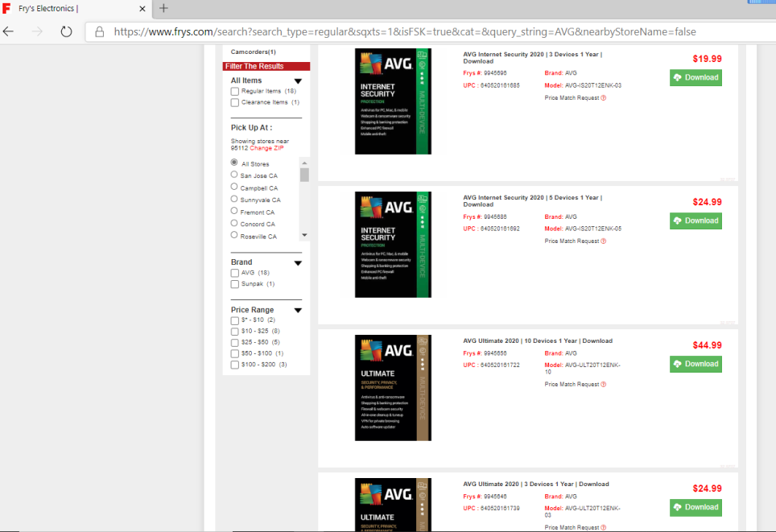Check the $* - $10 price range

tap(234, 320)
